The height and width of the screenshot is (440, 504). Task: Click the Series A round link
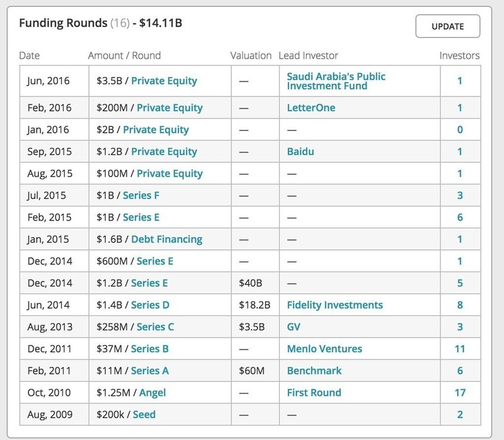[155, 371]
